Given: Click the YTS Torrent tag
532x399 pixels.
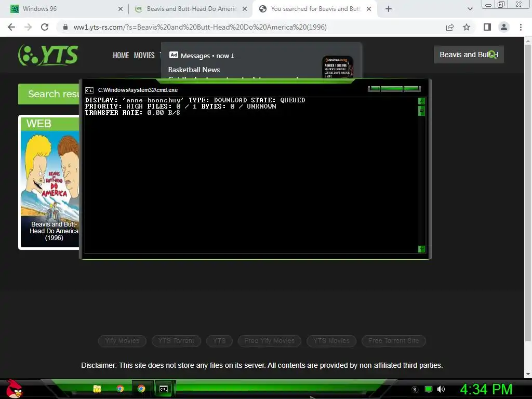Looking at the screenshot, I should [x=177, y=341].
